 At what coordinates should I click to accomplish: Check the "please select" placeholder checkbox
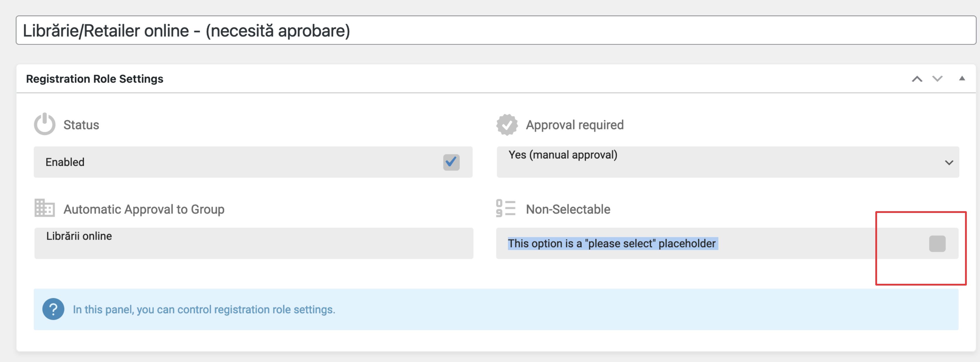click(937, 243)
